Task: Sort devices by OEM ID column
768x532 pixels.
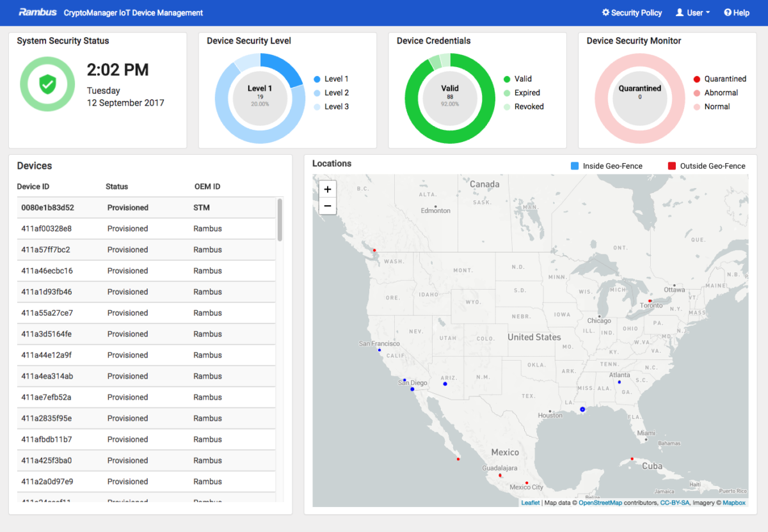Action: (207, 187)
